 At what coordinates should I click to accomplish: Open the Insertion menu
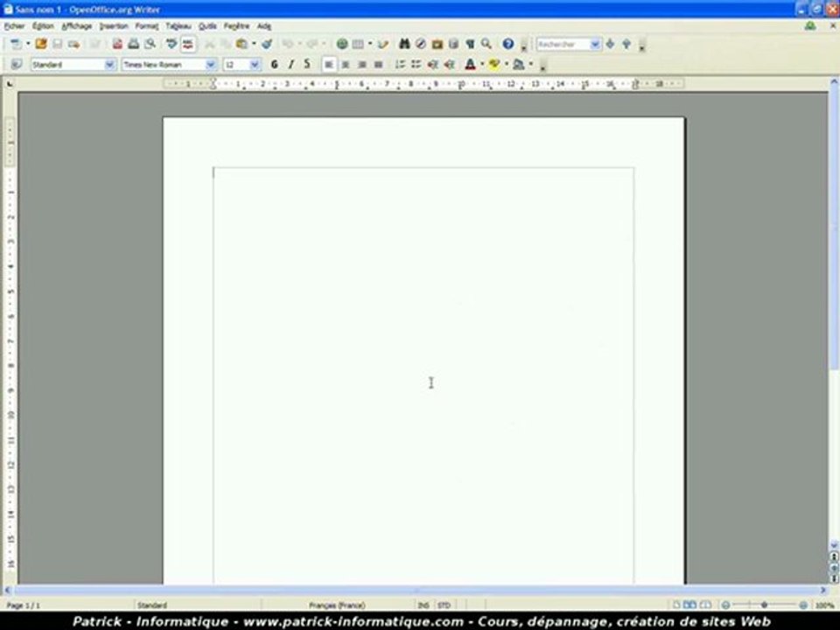(114, 25)
